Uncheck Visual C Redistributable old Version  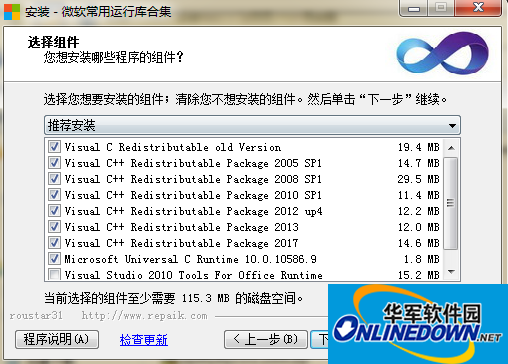click(54, 147)
